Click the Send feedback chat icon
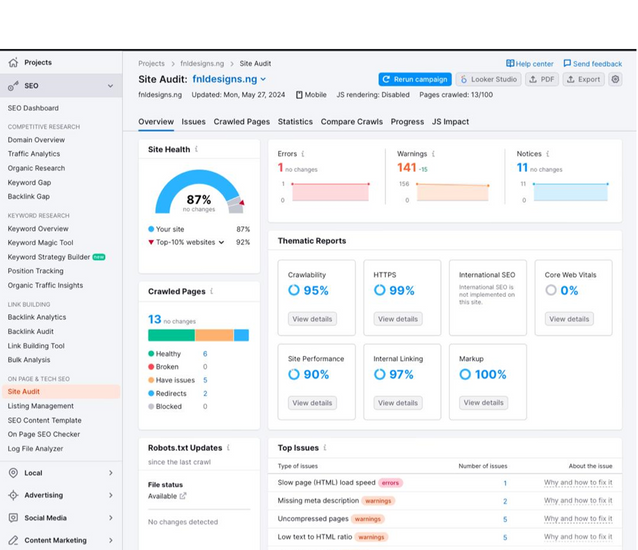 pos(567,63)
